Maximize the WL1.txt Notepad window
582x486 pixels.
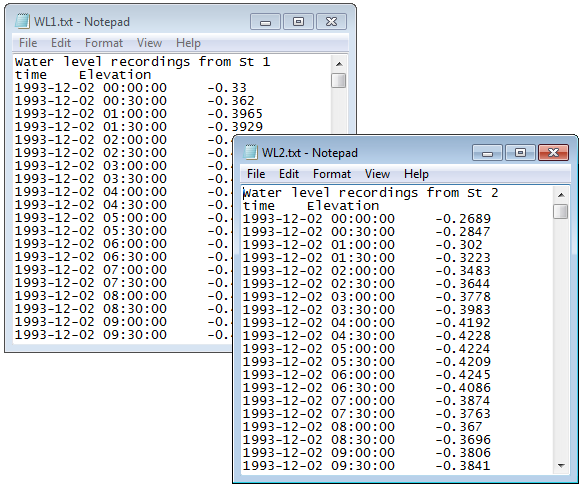[x=298, y=22]
